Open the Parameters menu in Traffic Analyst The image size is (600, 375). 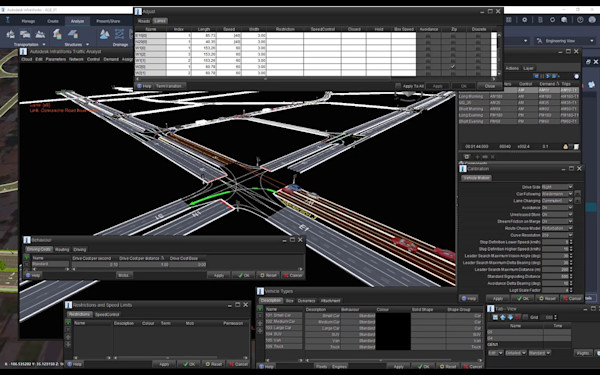click(55, 59)
